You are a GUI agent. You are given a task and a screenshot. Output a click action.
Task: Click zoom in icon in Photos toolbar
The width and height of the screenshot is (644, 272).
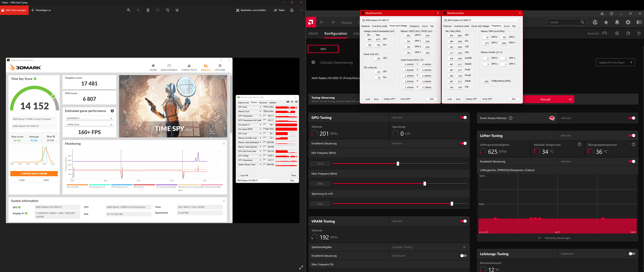[129, 10]
